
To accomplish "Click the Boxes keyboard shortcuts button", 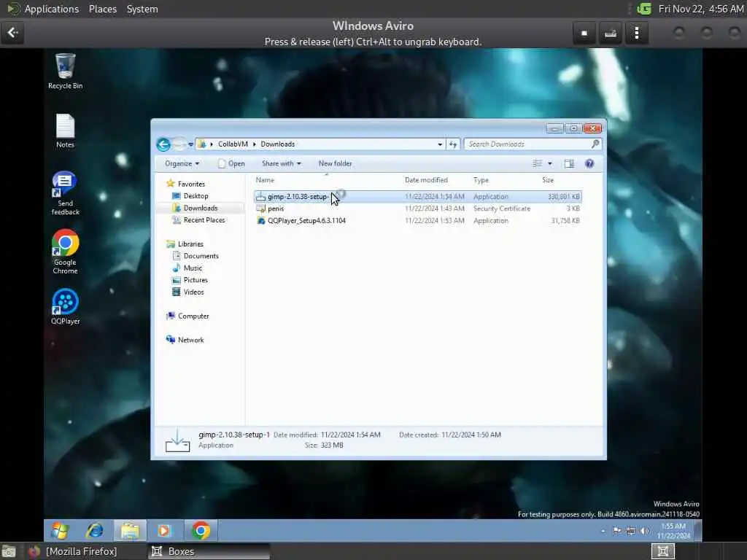I will (611, 33).
